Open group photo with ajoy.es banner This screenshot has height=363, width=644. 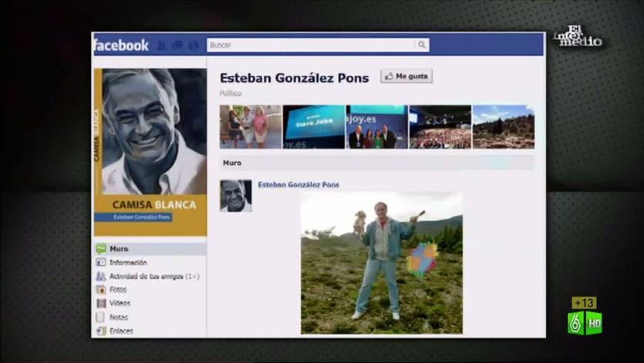pyautogui.click(x=377, y=127)
